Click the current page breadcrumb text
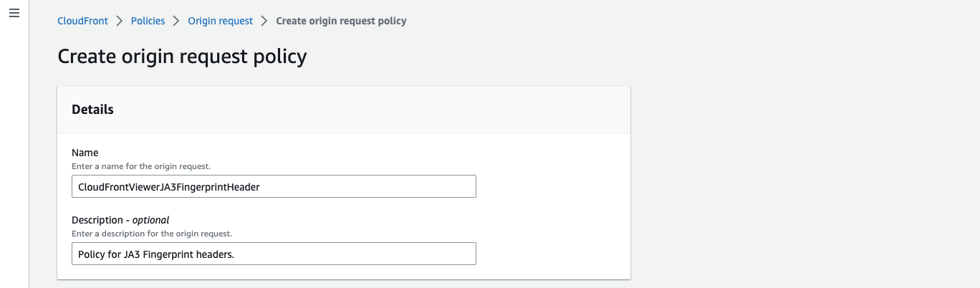Screen dimensions: 980x288 [x=341, y=21]
